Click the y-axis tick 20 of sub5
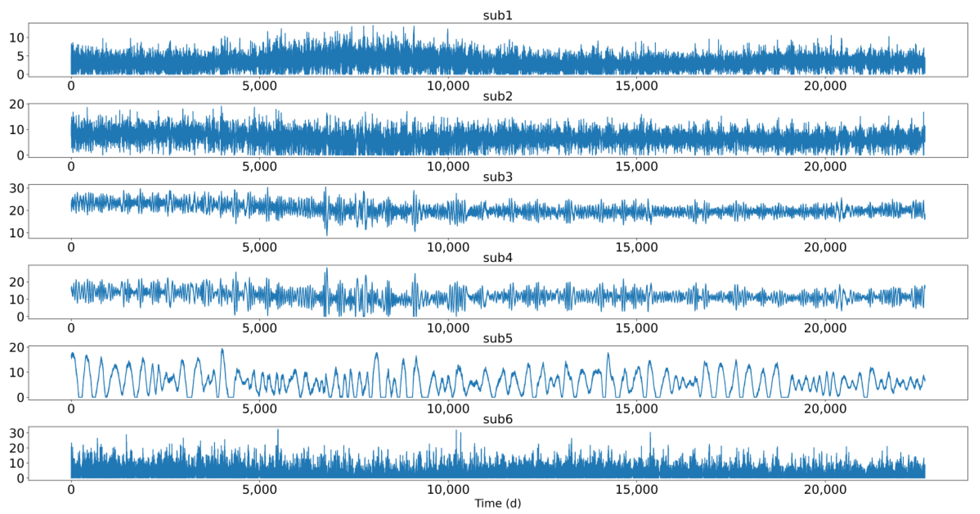The image size is (980, 514). pos(16,347)
